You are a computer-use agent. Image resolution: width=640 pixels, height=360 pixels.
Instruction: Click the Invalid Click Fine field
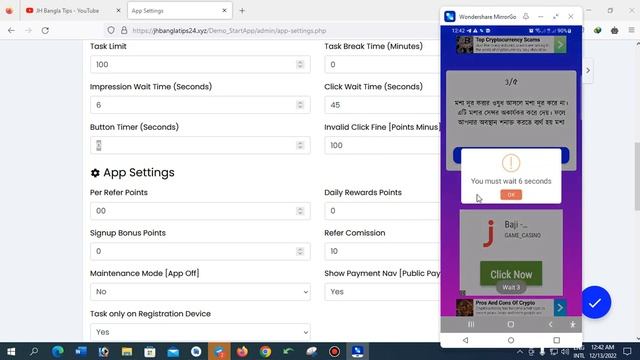pyautogui.click(x=382, y=145)
